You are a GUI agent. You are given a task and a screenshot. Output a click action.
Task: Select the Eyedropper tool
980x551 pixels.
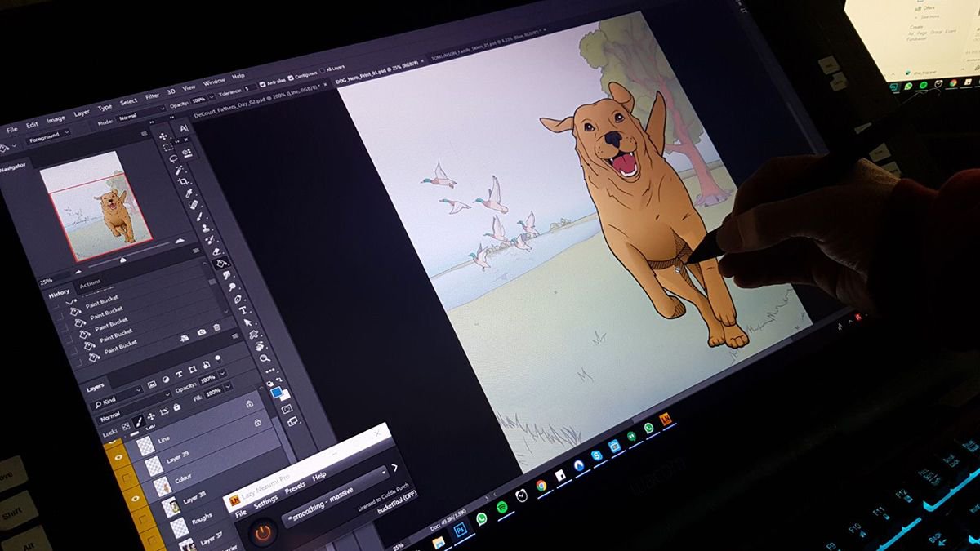pos(189,193)
